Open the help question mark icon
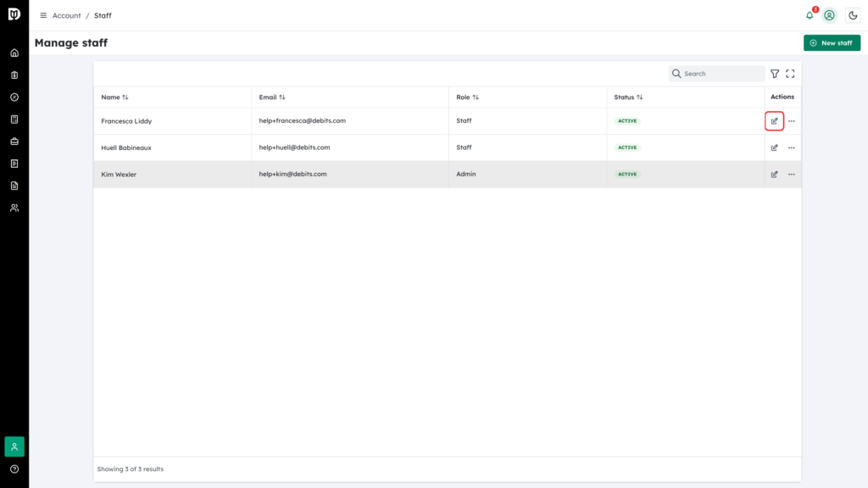 pos(14,469)
